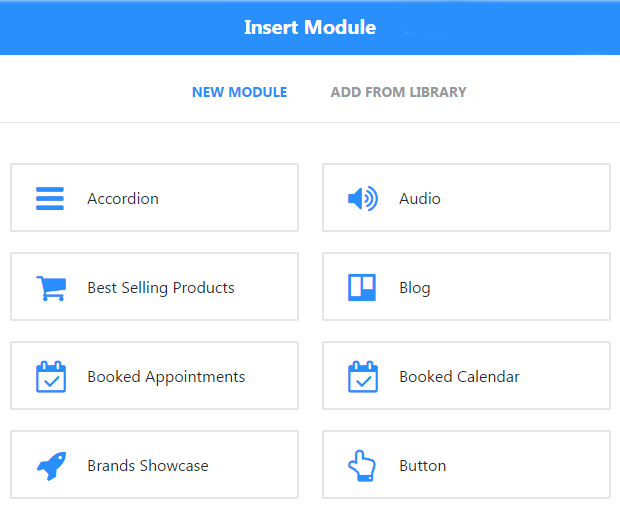Choose the Audio module label
Screen dimensions: 620x512
(420, 198)
